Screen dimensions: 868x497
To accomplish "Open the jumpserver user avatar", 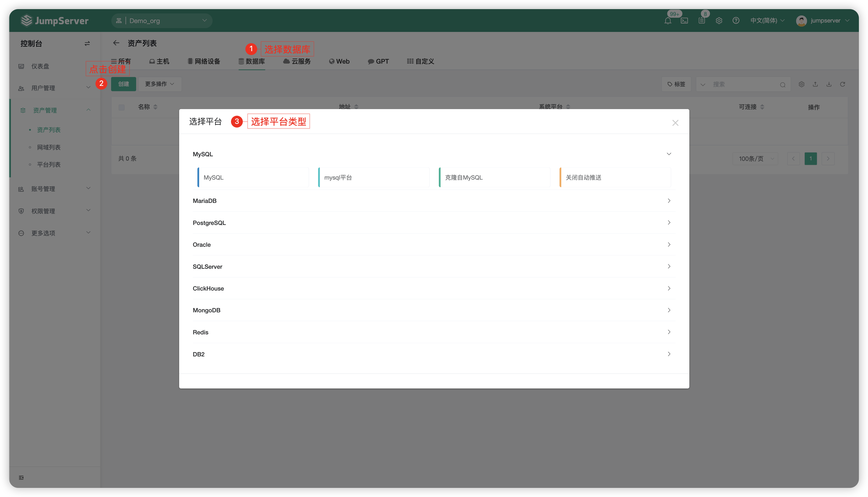I will 801,21.
